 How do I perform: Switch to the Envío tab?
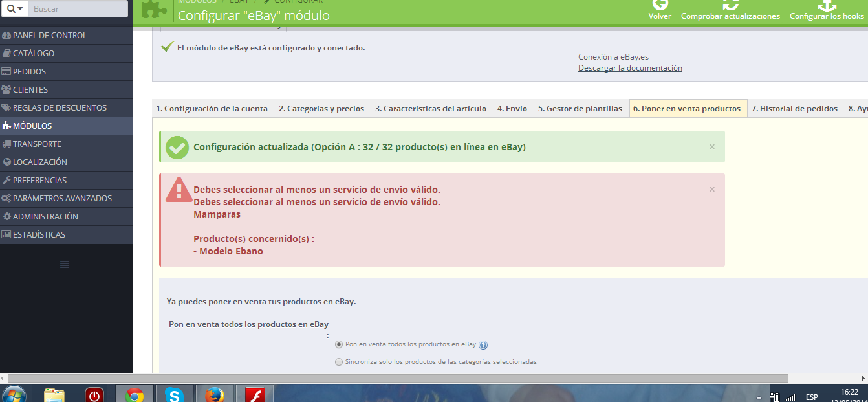point(512,109)
